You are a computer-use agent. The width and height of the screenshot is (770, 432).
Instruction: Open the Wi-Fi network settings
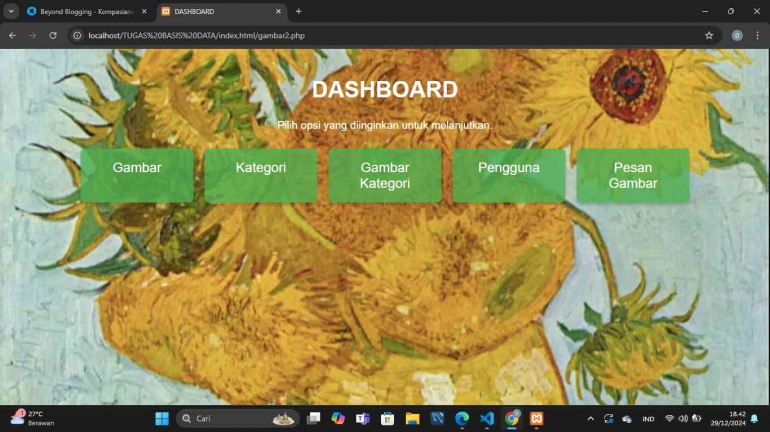tap(669, 419)
